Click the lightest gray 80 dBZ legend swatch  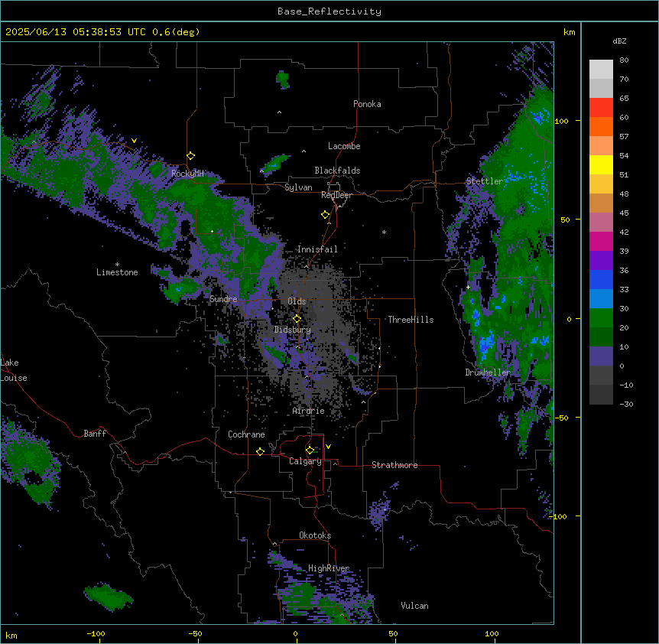point(601,69)
